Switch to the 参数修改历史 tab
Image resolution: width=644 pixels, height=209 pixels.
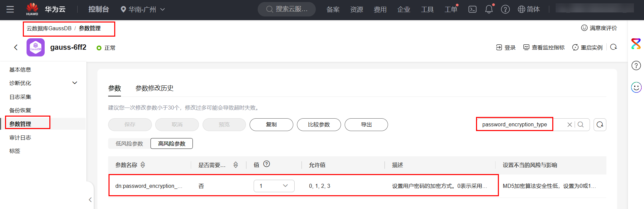coord(154,88)
